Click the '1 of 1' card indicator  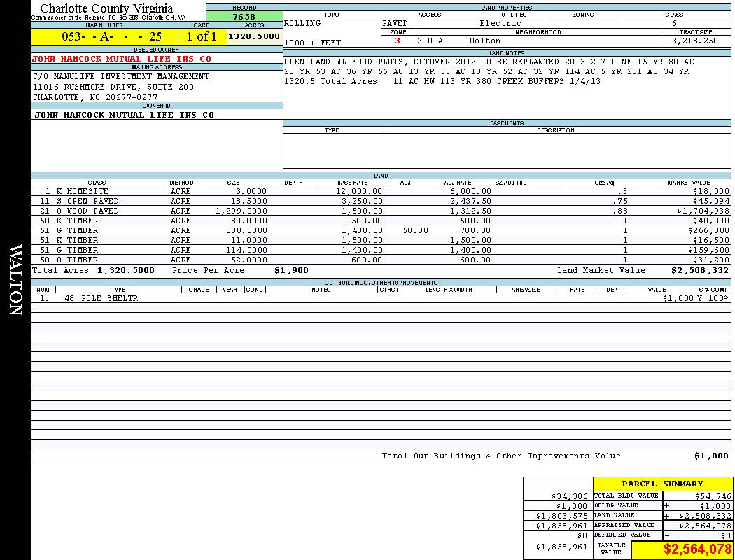tap(202, 37)
